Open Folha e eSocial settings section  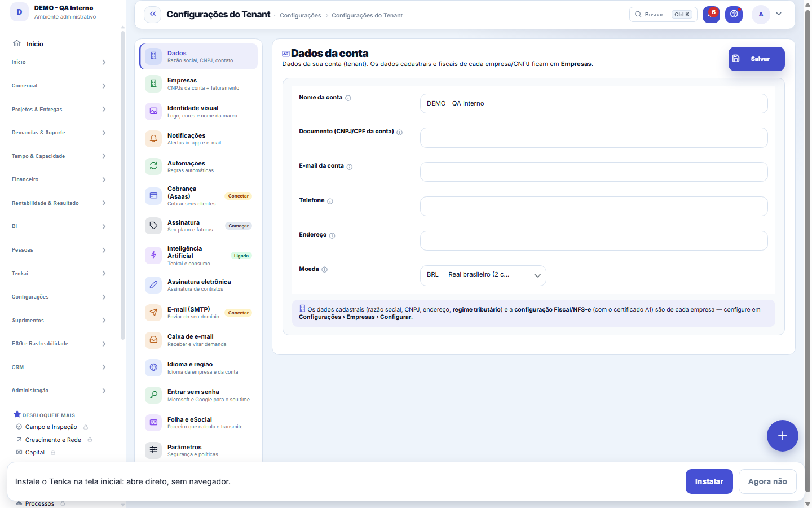tap(198, 423)
